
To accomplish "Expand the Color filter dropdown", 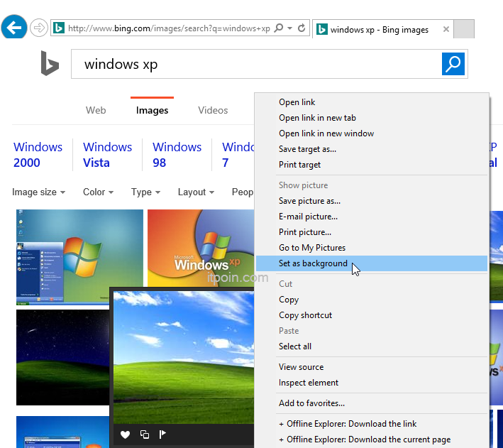I will pyautogui.click(x=98, y=192).
